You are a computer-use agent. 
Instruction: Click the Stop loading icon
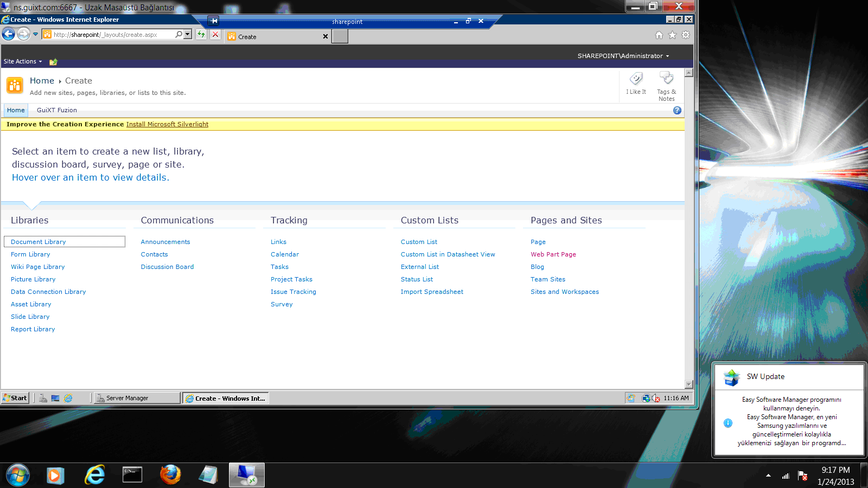click(x=215, y=34)
